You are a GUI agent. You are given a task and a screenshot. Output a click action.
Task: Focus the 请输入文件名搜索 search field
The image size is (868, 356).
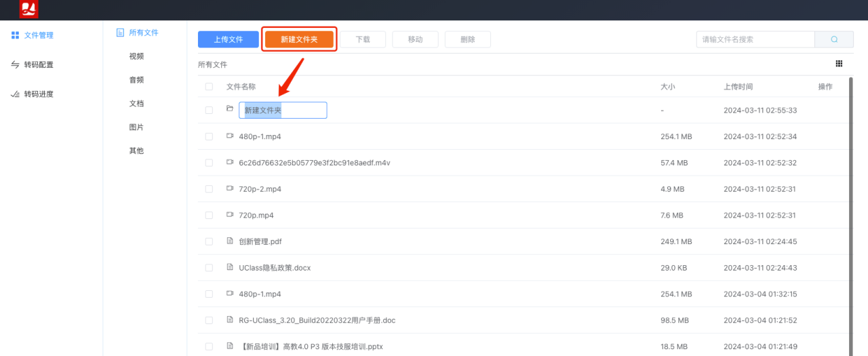(x=755, y=39)
